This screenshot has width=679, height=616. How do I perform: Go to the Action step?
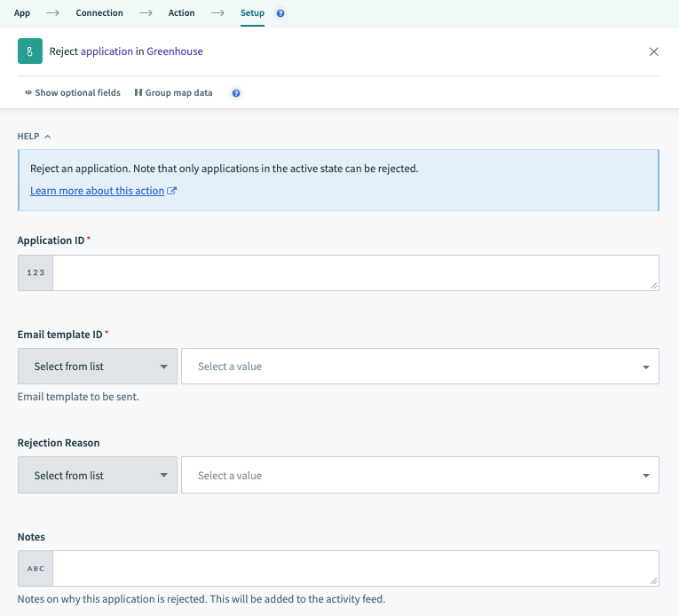182,13
